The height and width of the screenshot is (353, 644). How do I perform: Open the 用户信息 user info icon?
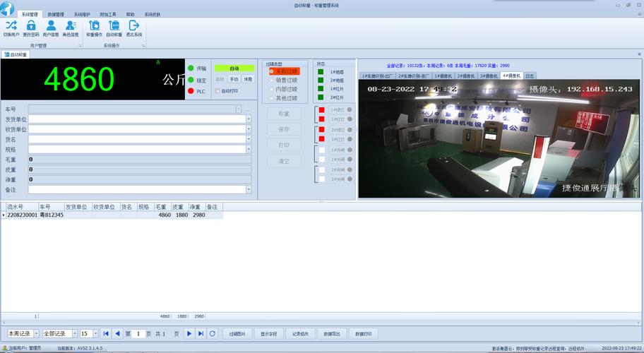51,28
